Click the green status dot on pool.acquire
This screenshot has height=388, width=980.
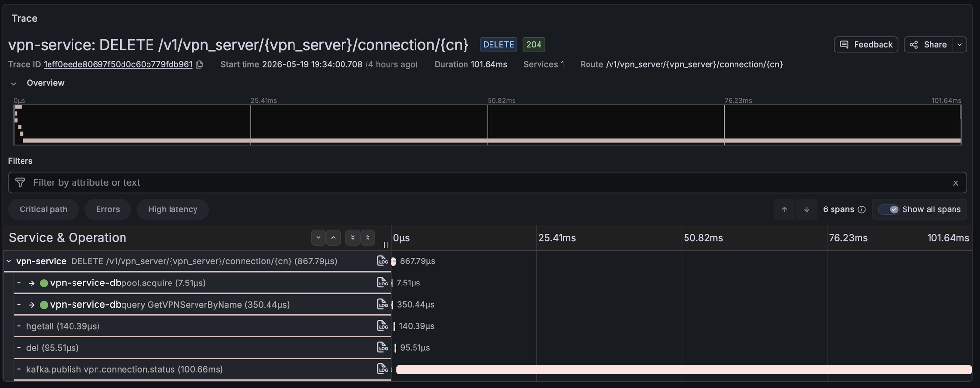(44, 283)
